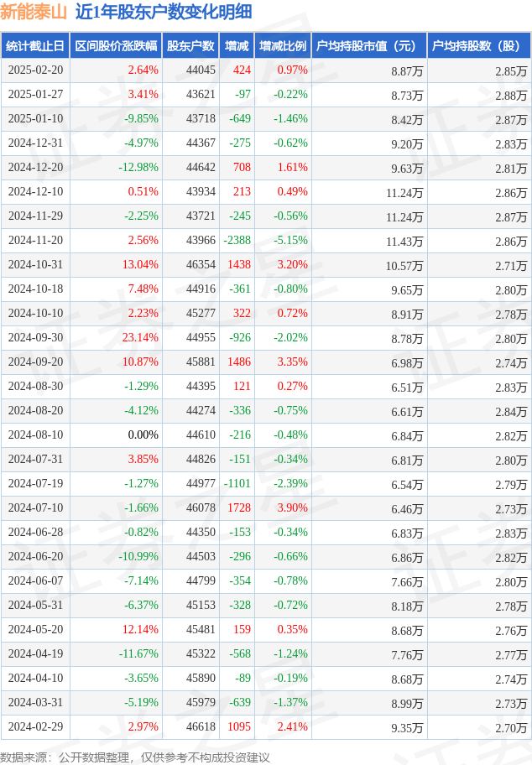Select the 2024-02-29 date cell
532x765 pixels.
[35, 727]
